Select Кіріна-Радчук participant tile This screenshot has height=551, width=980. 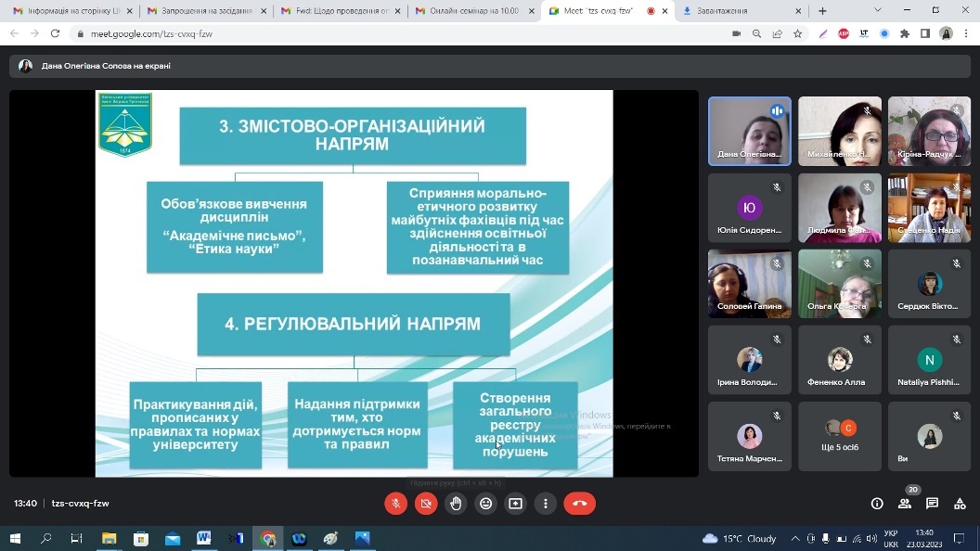(929, 131)
